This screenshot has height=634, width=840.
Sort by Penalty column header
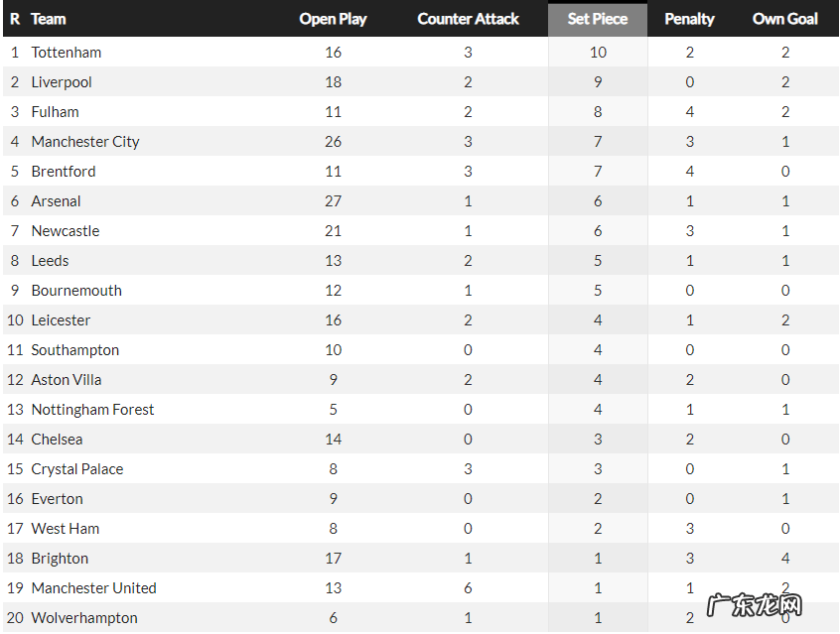coord(689,19)
